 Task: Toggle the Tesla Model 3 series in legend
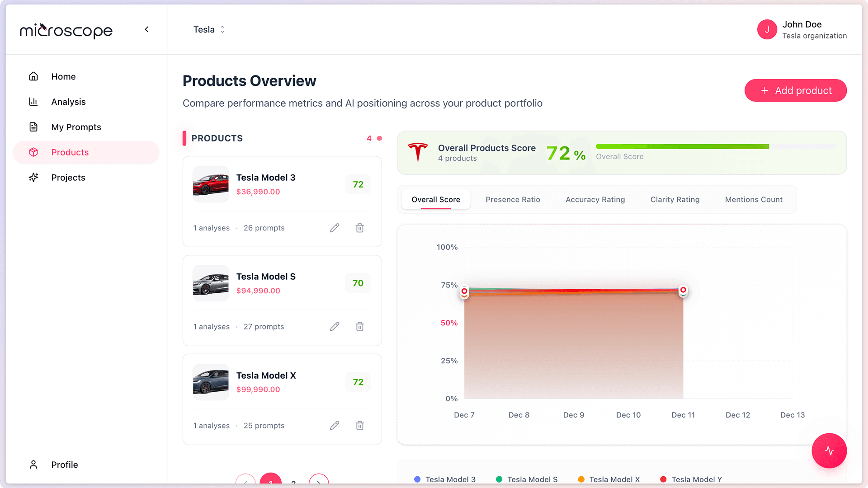(445, 479)
